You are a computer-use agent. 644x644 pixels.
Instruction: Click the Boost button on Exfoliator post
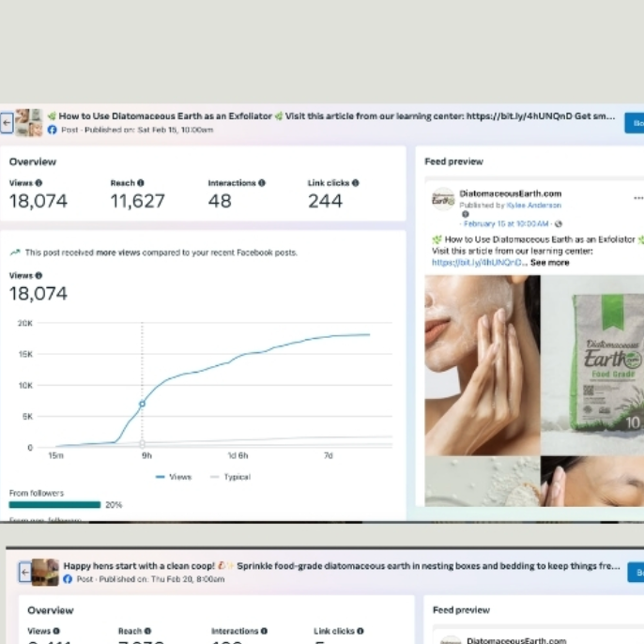click(635, 123)
